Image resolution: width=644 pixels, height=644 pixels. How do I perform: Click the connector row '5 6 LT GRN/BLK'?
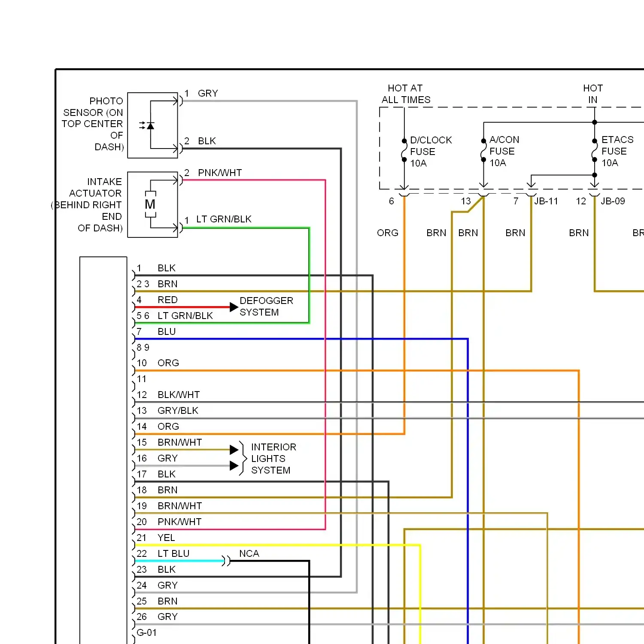[x=175, y=316]
